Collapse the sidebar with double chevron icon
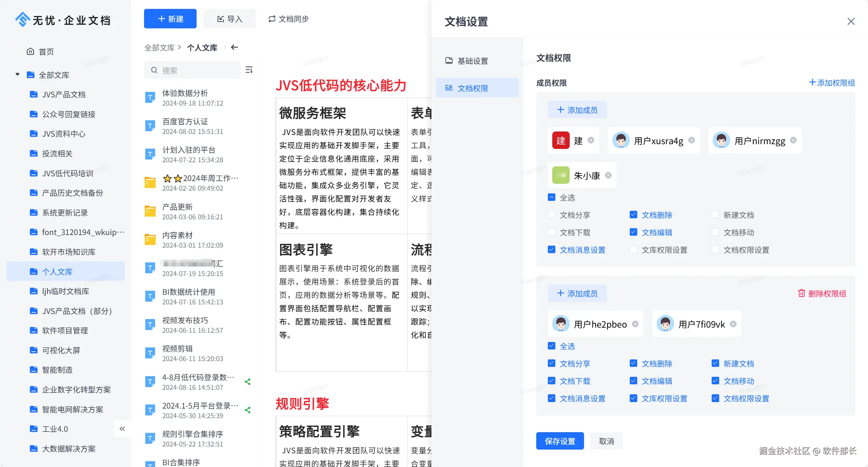The height and width of the screenshot is (467, 868). point(122,428)
